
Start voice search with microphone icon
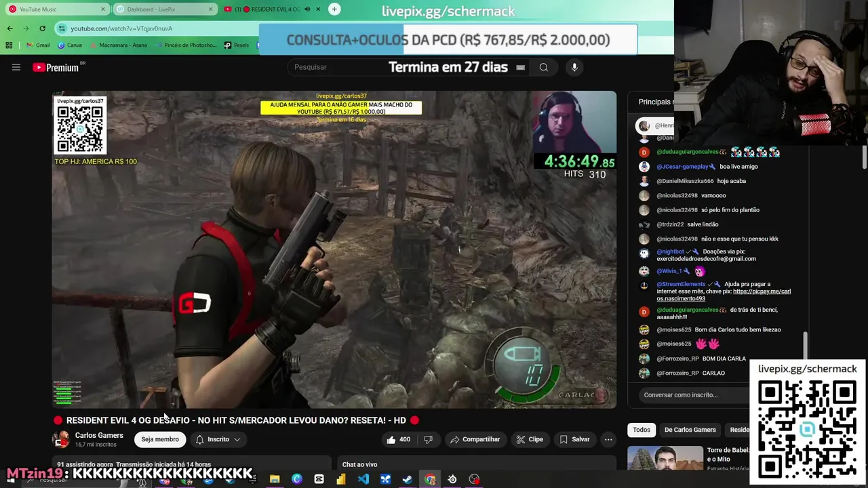tap(574, 67)
